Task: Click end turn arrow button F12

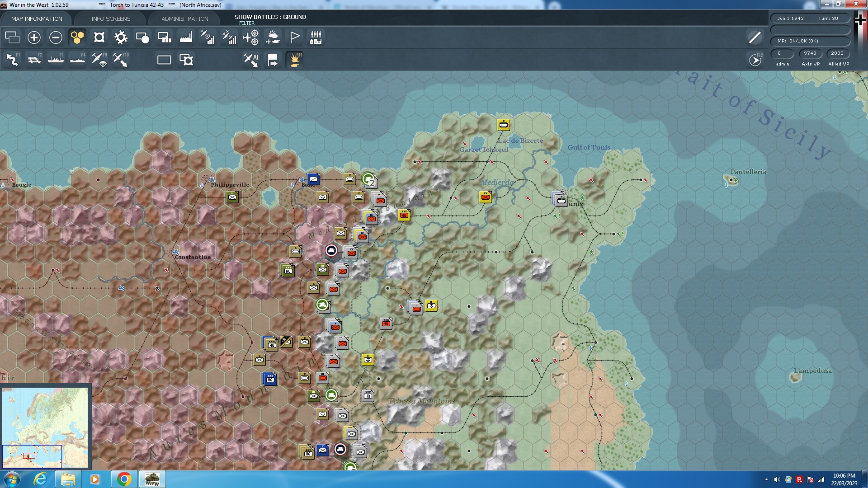Action: pyautogui.click(x=755, y=60)
